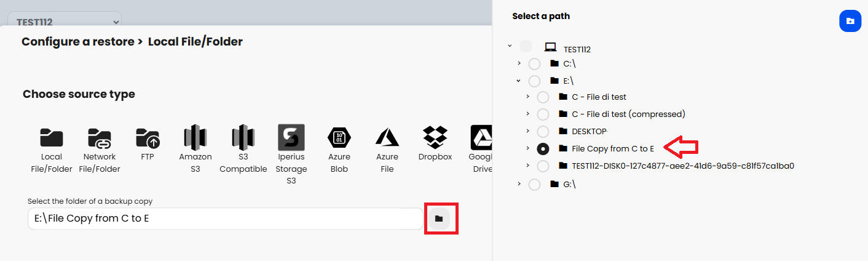Click the backup copy folder path field
868x261 pixels.
point(224,219)
